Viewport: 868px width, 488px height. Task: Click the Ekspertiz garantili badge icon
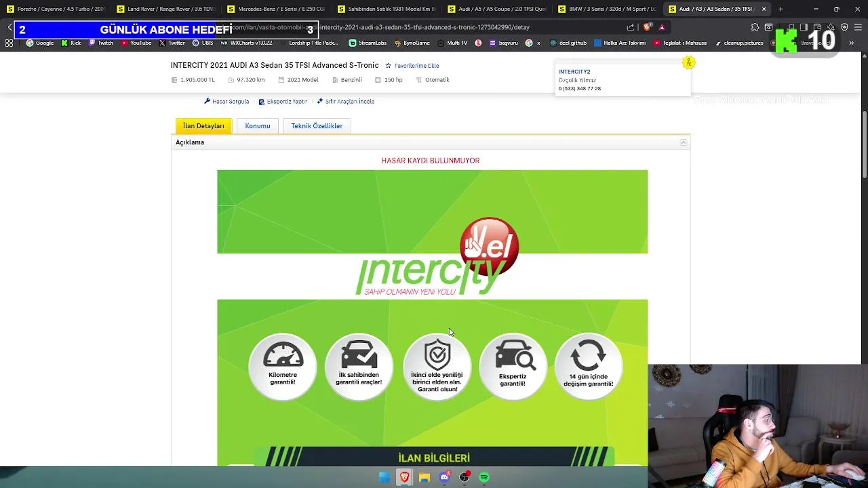[x=513, y=366]
